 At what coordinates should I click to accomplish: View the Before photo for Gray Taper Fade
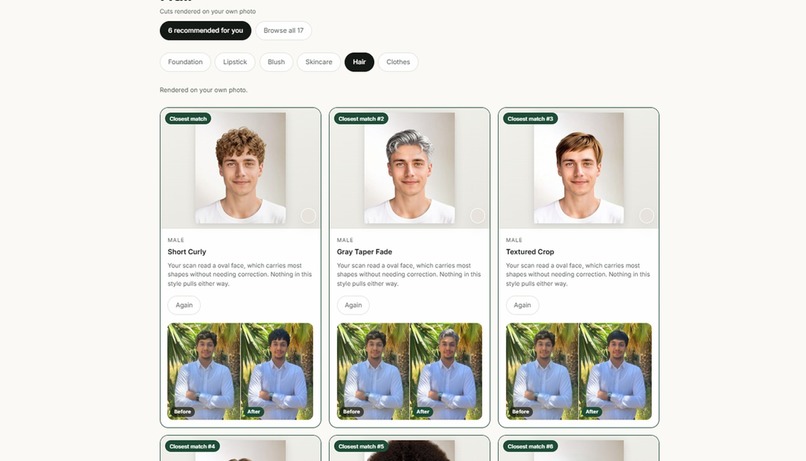373,371
